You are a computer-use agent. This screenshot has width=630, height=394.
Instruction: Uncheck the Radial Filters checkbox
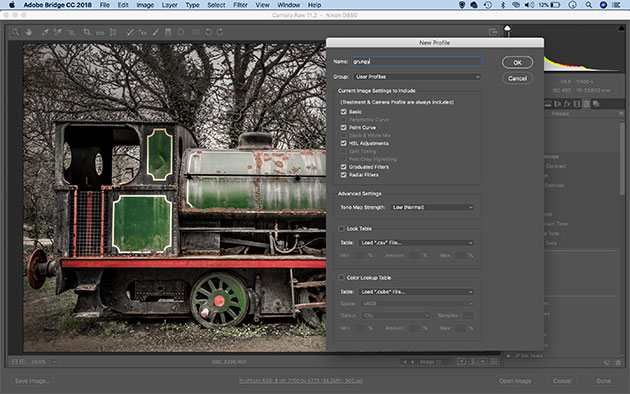[344, 175]
